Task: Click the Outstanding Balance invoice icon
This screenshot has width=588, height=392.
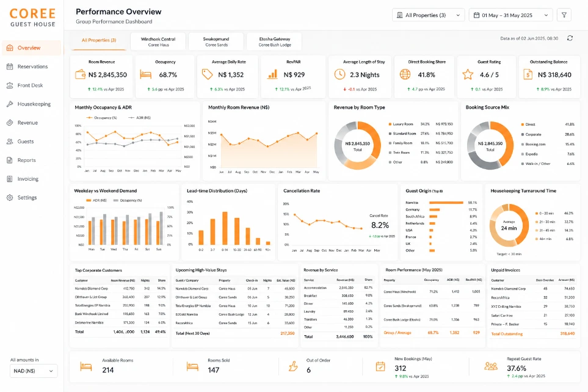Action: coord(528,74)
